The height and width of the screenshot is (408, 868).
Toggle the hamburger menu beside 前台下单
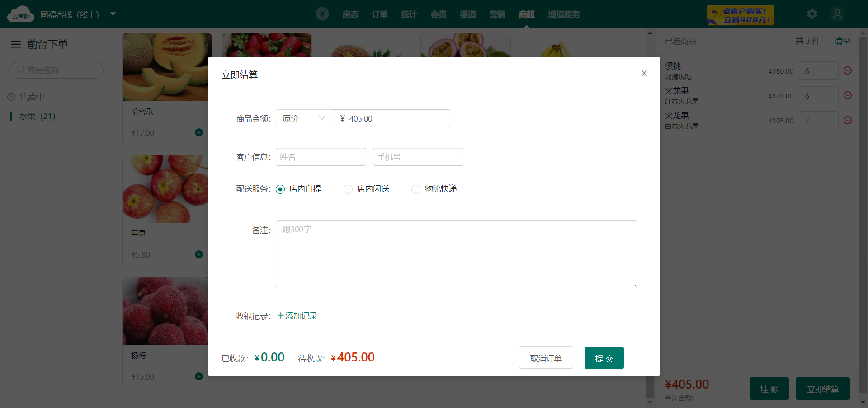[16, 44]
